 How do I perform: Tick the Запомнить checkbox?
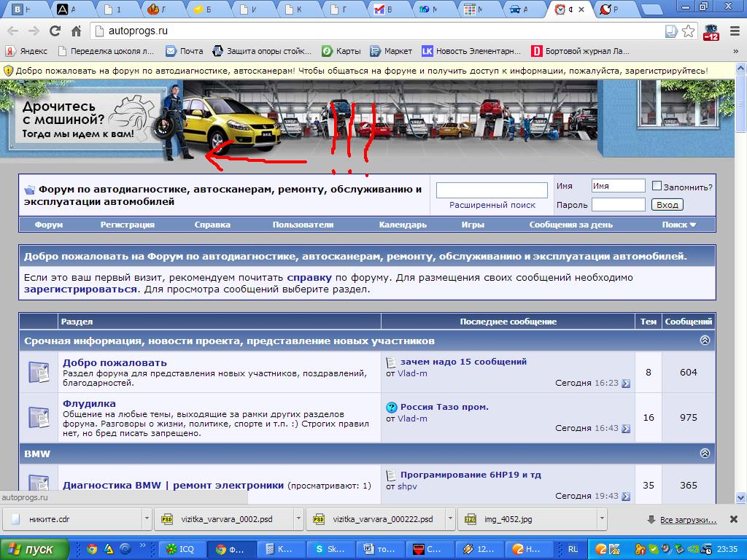(657, 186)
